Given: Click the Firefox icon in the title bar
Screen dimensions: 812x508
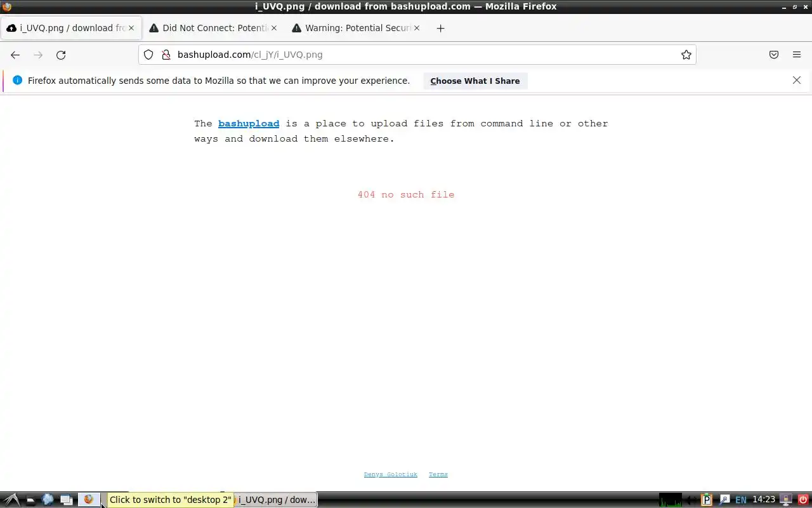Looking at the screenshot, I should coord(7,6).
